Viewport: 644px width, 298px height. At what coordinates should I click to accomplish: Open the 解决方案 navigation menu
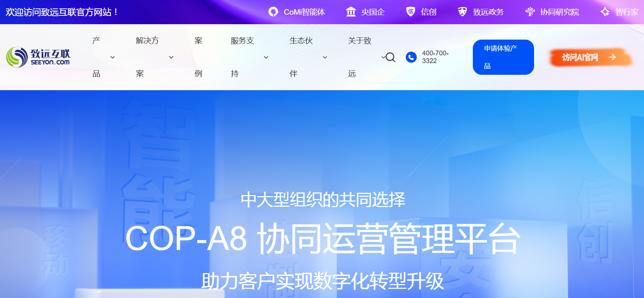(147, 57)
